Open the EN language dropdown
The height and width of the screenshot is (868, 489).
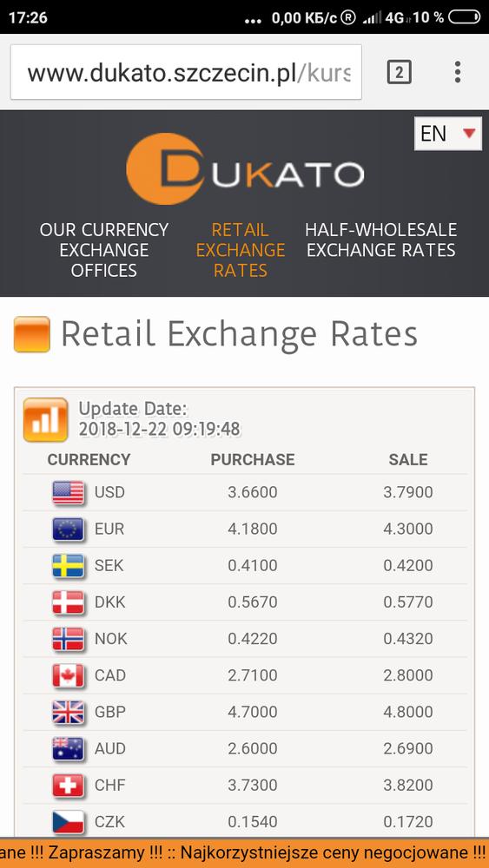coord(448,134)
